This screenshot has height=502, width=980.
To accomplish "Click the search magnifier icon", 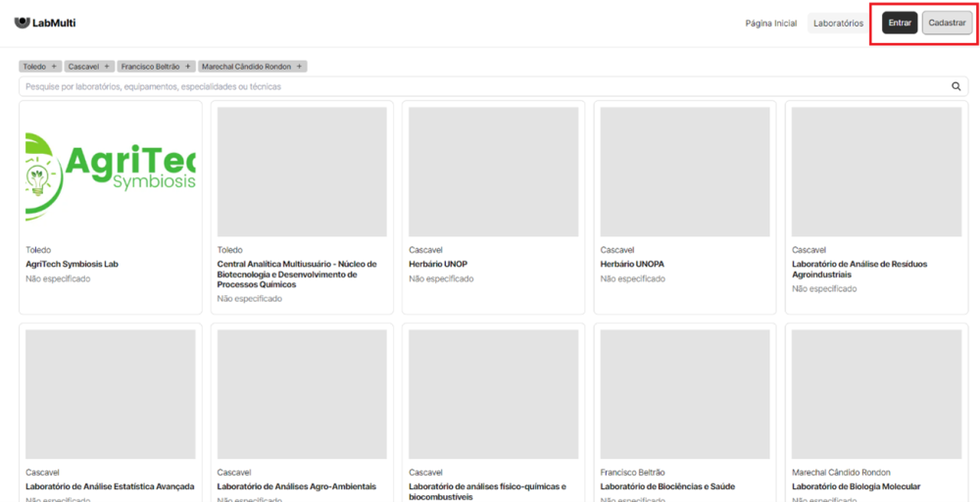I will [956, 86].
